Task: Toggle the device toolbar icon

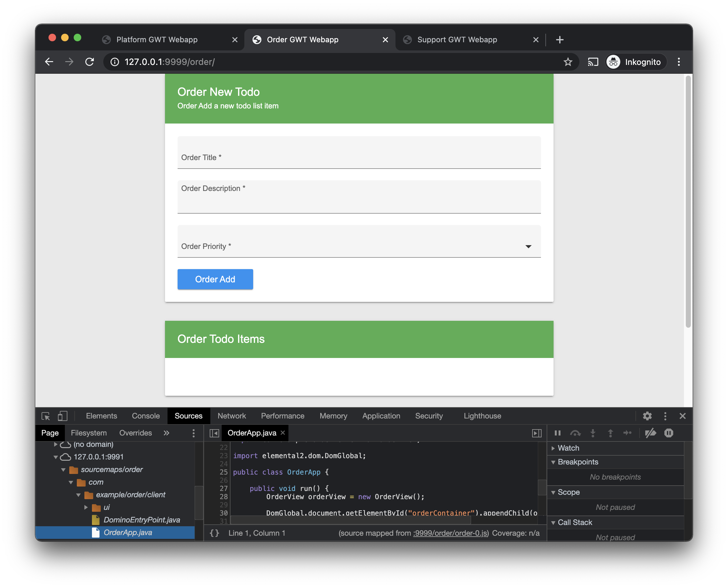Action: tap(63, 416)
